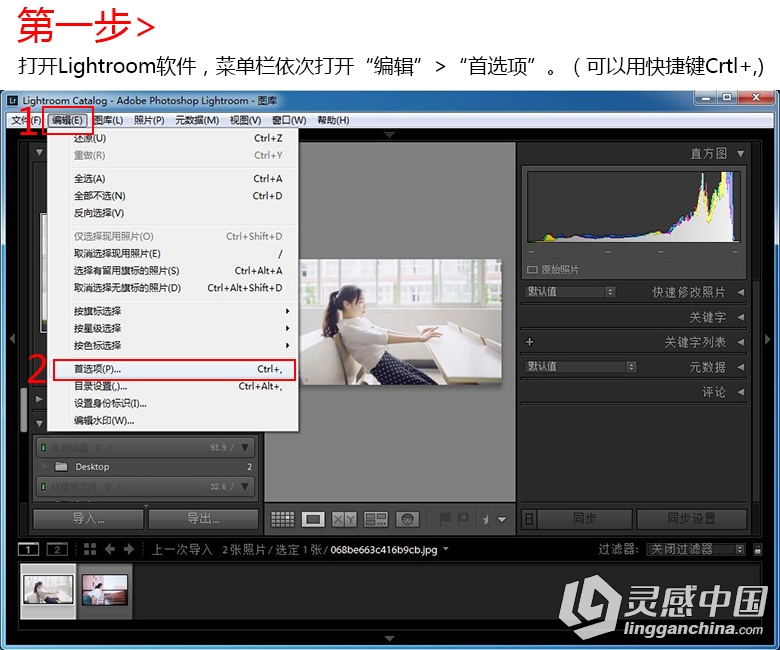Open 按旗标选择 submenu
This screenshot has height=650, width=780.
pyautogui.click(x=174, y=311)
